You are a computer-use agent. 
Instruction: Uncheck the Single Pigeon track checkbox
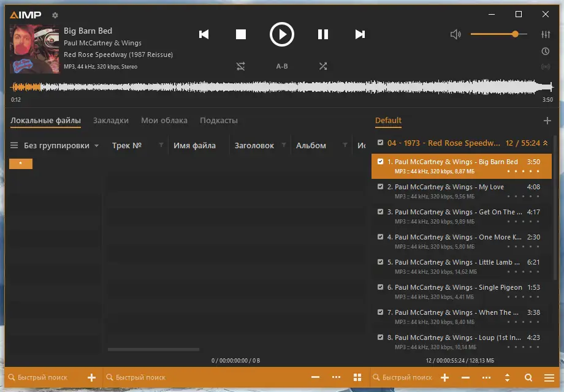point(380,287)
